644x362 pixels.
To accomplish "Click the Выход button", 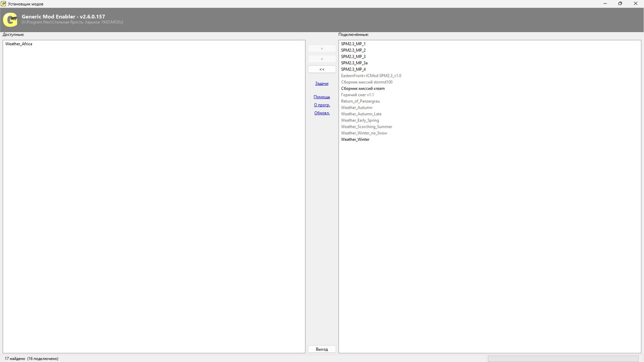I will [322, 349].
